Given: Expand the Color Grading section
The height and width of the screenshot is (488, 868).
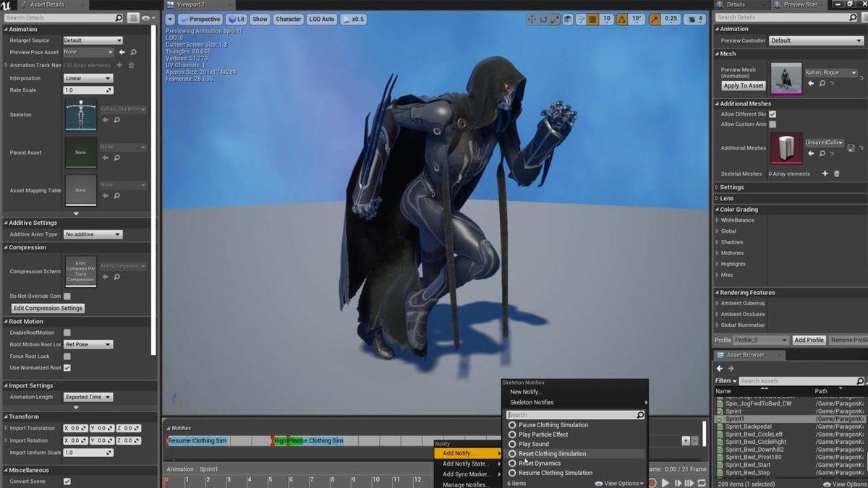Looking at the screenshot, I should pos(738,209).
